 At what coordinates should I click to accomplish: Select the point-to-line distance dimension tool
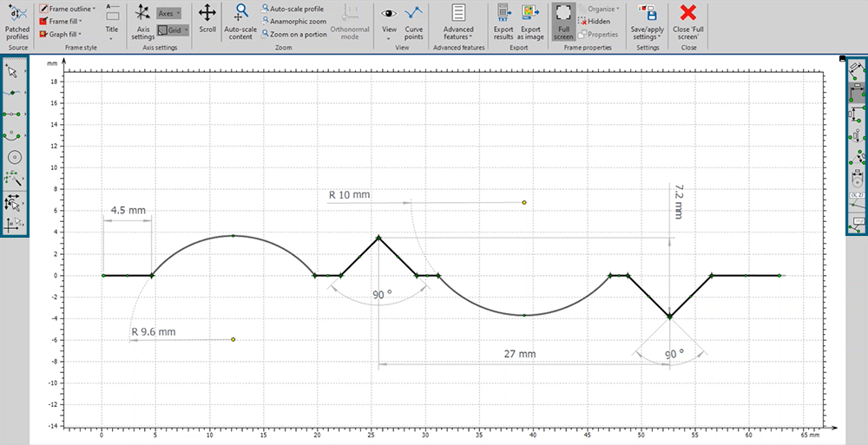click(857, 157)
